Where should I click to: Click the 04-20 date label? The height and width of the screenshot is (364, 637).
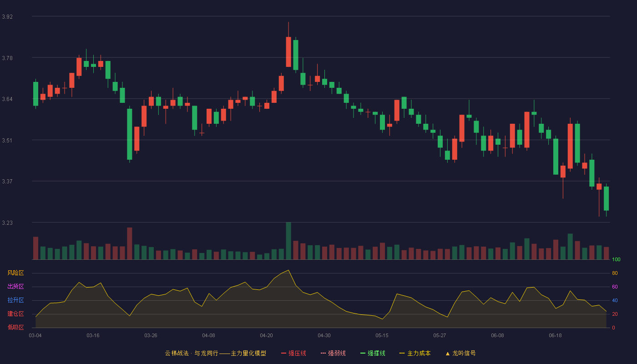[266, 335]
